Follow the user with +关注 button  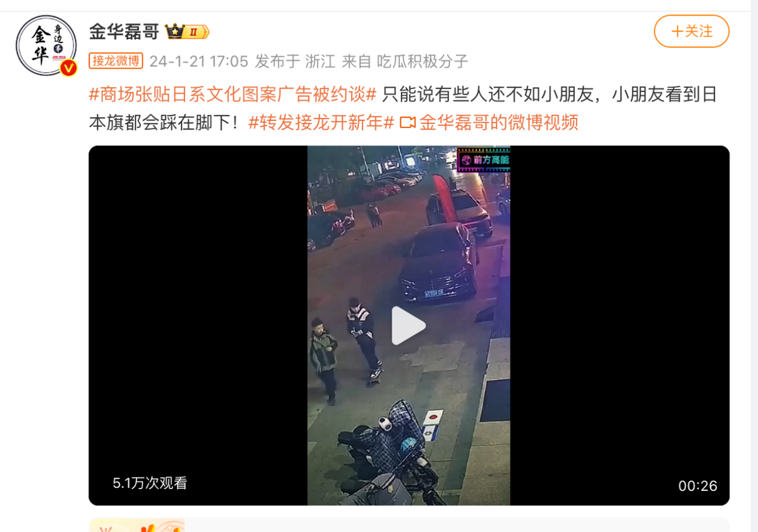[692, 31]
